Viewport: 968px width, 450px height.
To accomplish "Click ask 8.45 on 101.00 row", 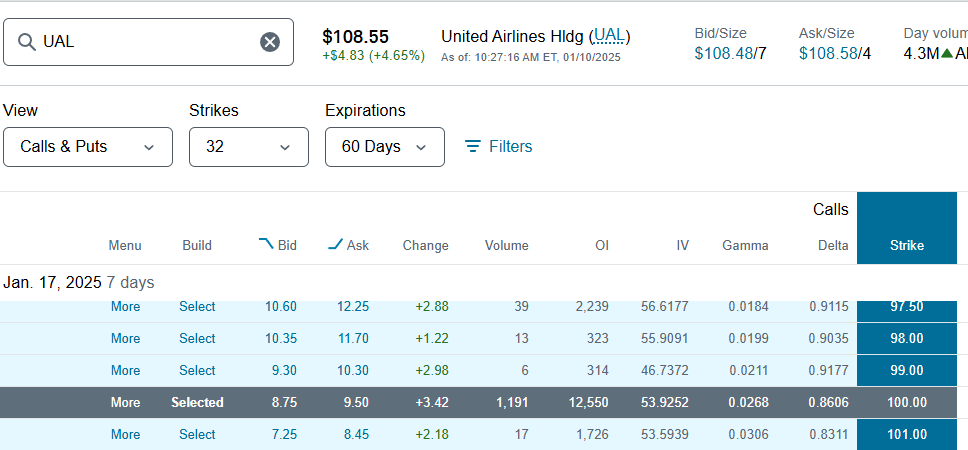I will click(356, 435).
